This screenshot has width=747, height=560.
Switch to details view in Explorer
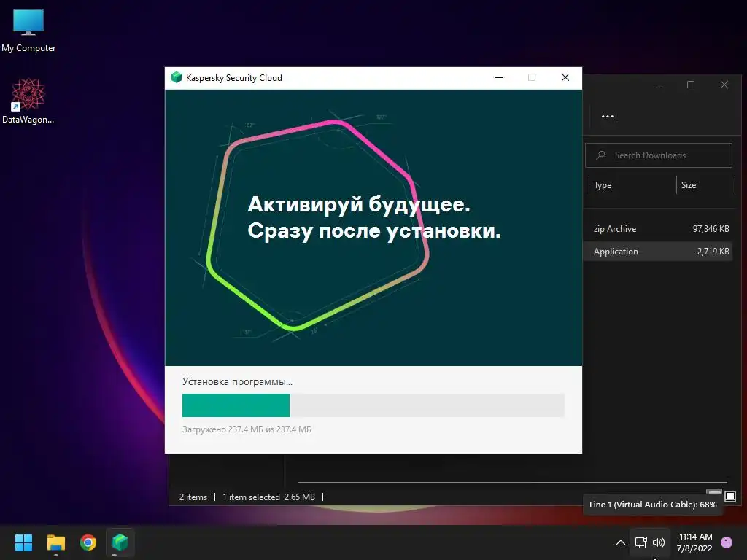tap(713, 492)
